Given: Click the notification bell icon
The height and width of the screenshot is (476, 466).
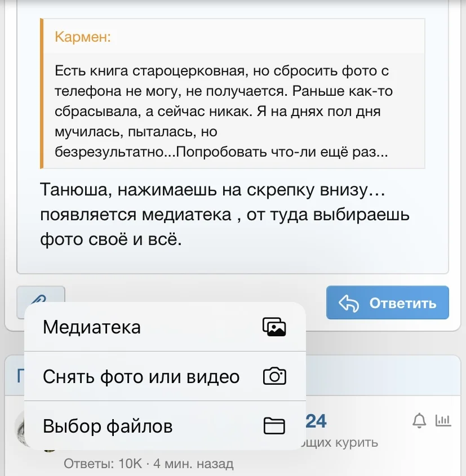Looking at the screenshot, I should point(418,420).
